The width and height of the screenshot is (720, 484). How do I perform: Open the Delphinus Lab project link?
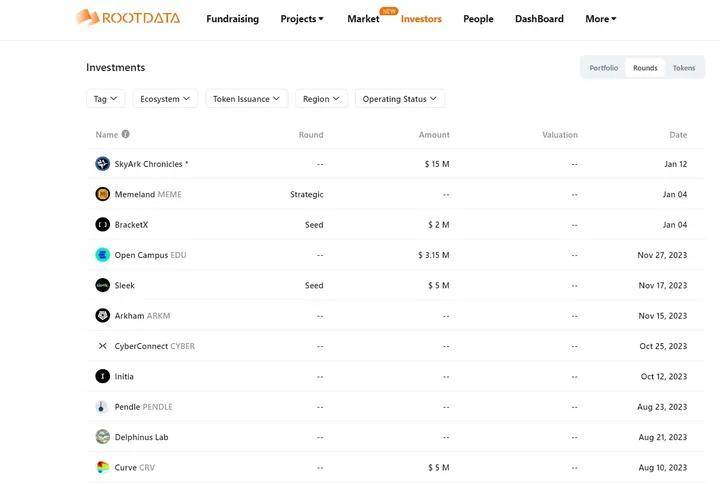141,437
